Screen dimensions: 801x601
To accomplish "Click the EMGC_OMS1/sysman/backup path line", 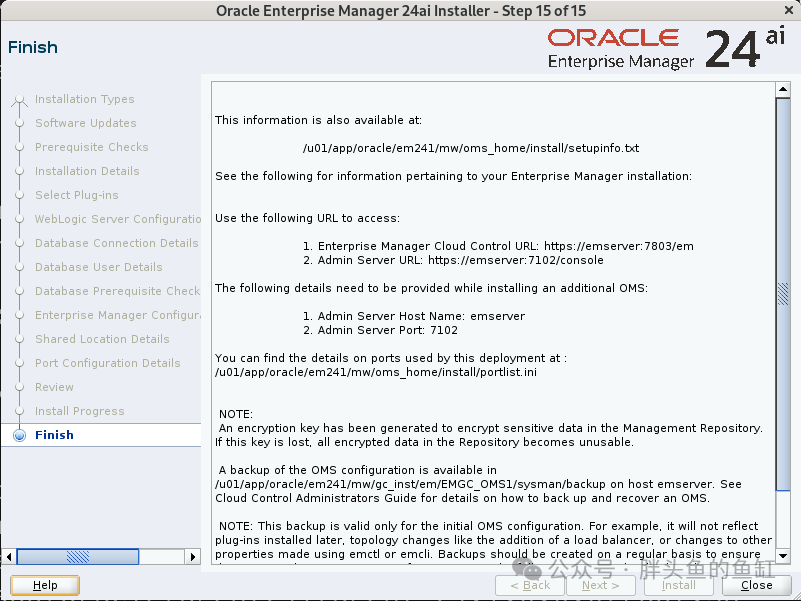I will pos(478,484).
